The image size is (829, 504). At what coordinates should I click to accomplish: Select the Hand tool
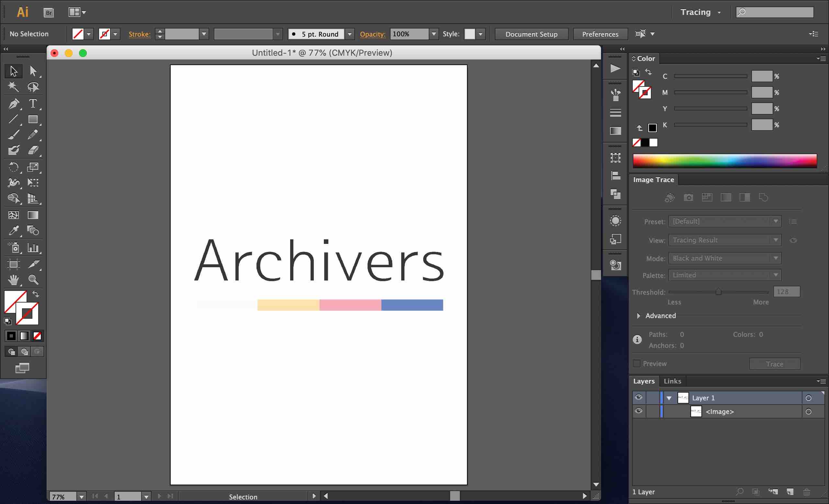(x=14, y=280)
